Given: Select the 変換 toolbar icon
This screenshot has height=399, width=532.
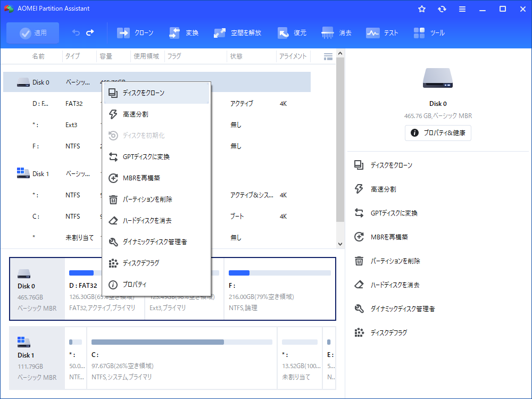Looking at the screenshot, I should pyautogui.click(x=184, y=32).
